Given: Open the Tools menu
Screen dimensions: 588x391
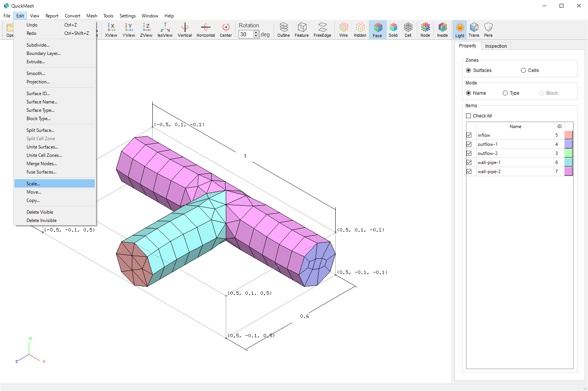Looking at the screenshot, I should click(108, 16).
